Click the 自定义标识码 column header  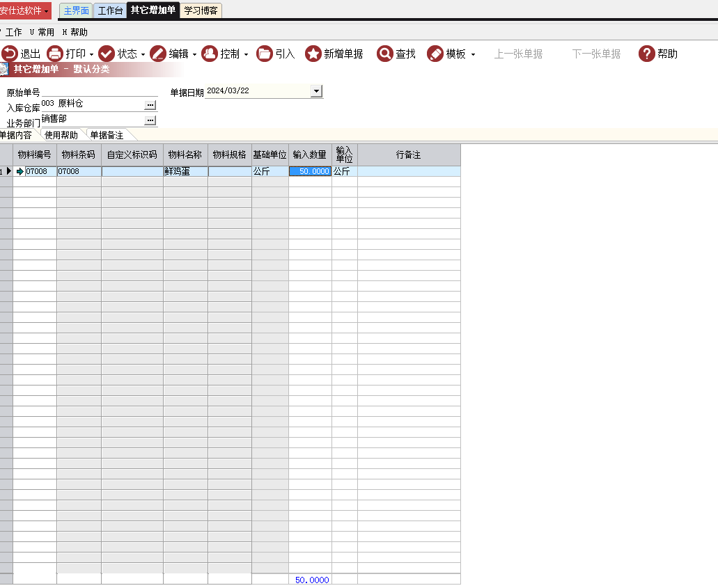click(132, 154)
